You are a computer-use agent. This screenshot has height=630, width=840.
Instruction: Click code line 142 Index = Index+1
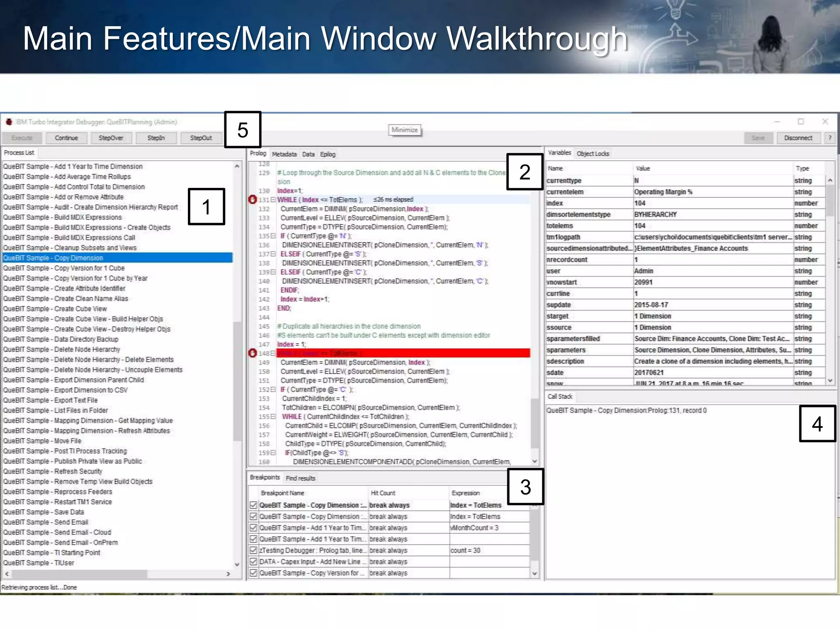click(305, 299)
